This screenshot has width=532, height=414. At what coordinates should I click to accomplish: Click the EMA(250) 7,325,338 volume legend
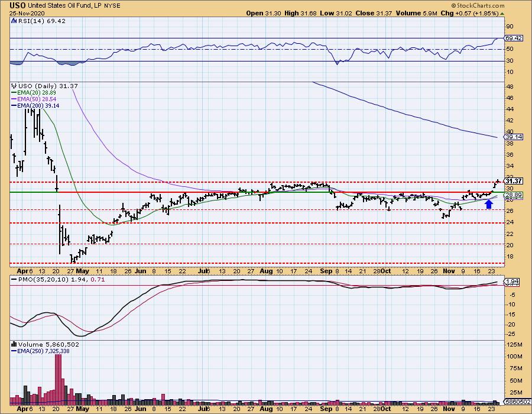tap(40, 351)
